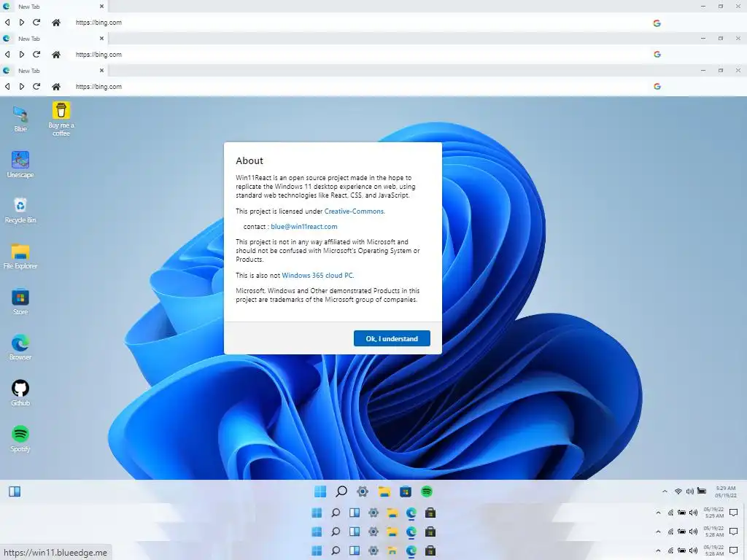
Task: Open Microsoft Store on the taskbar with Spotify
Action: [x=406, y=491]
